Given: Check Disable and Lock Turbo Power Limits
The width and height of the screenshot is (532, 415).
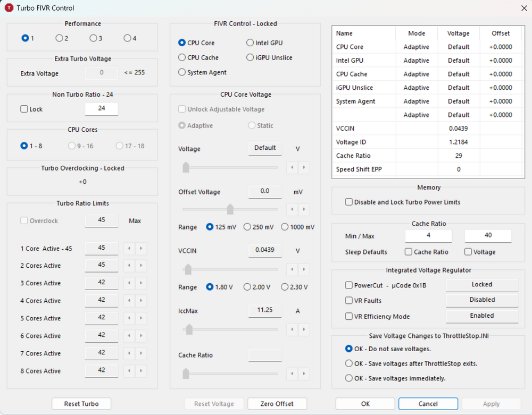Looking at the screenshot, I should point(349,202).
